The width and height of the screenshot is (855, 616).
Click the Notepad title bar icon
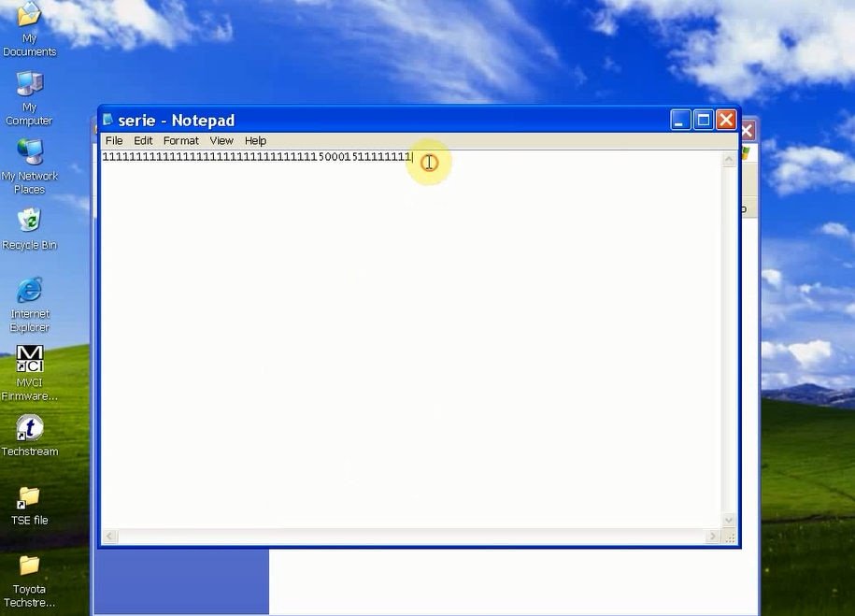pyautogui.click(x=107, y=120)
